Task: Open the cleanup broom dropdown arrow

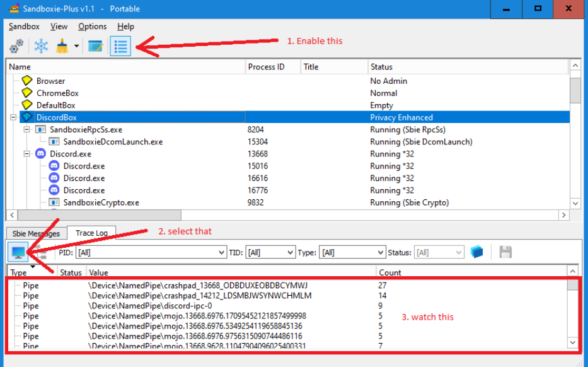Action: [x=76, y=46]
